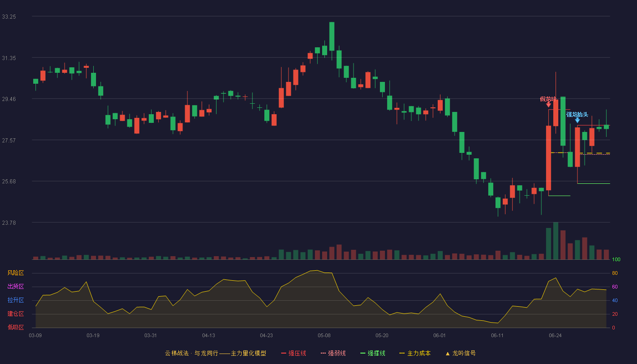Click the 23.78 price axis label

[9, 222]
